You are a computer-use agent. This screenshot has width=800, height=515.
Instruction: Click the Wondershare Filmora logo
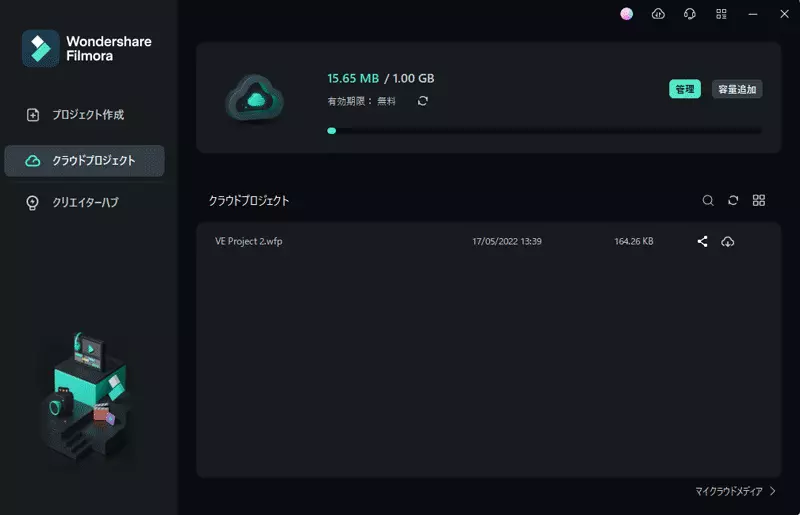85,48
